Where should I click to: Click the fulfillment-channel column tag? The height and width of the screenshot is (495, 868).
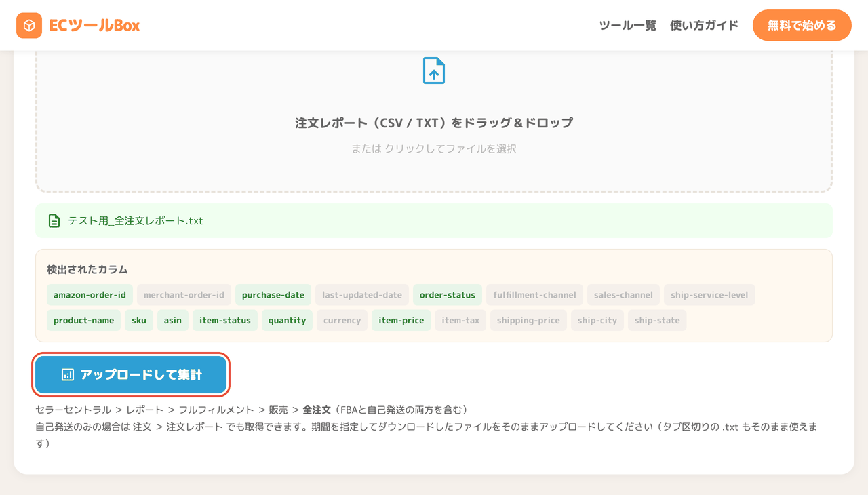pyautogui.click(x=534, y=295)
